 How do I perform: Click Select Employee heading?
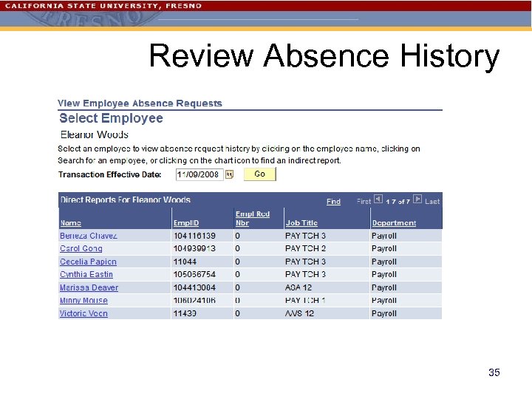(111, 118)
